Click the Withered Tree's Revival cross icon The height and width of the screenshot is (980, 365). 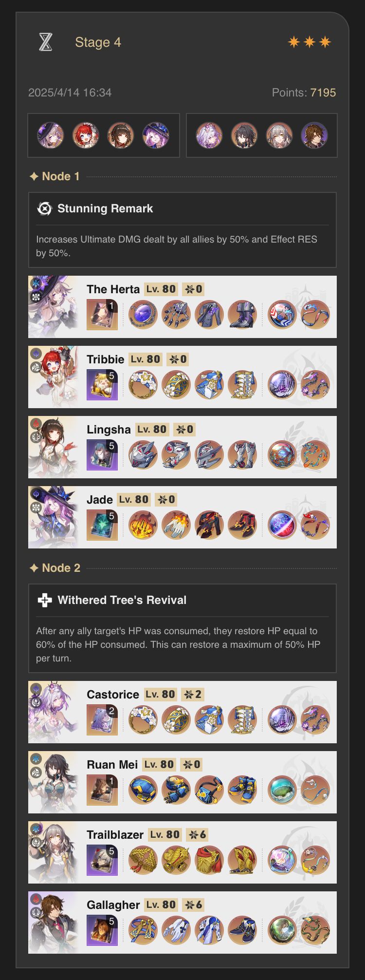44,600
